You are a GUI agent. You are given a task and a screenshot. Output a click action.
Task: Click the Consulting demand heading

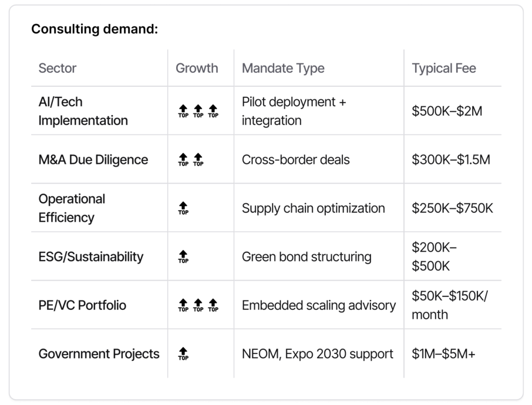95,29
